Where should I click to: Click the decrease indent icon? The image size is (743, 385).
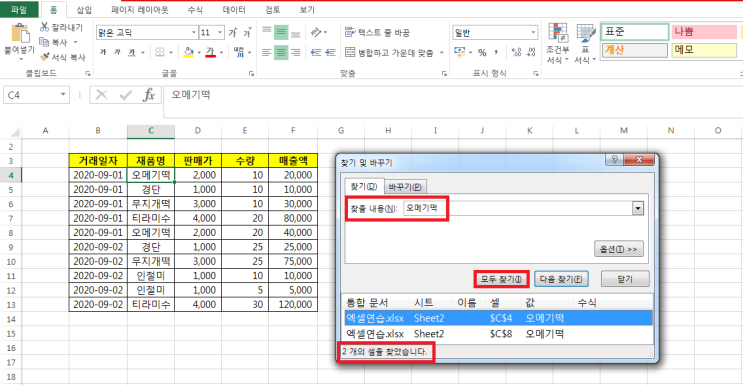(316, 52)
